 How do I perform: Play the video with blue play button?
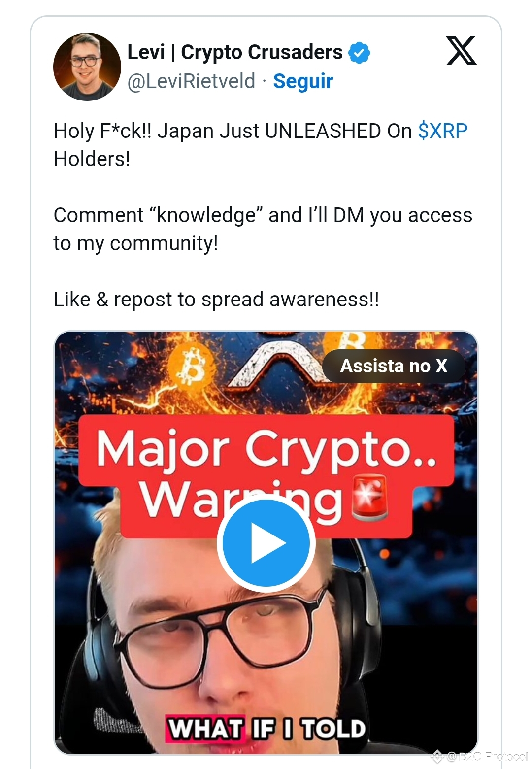(266, 543)
